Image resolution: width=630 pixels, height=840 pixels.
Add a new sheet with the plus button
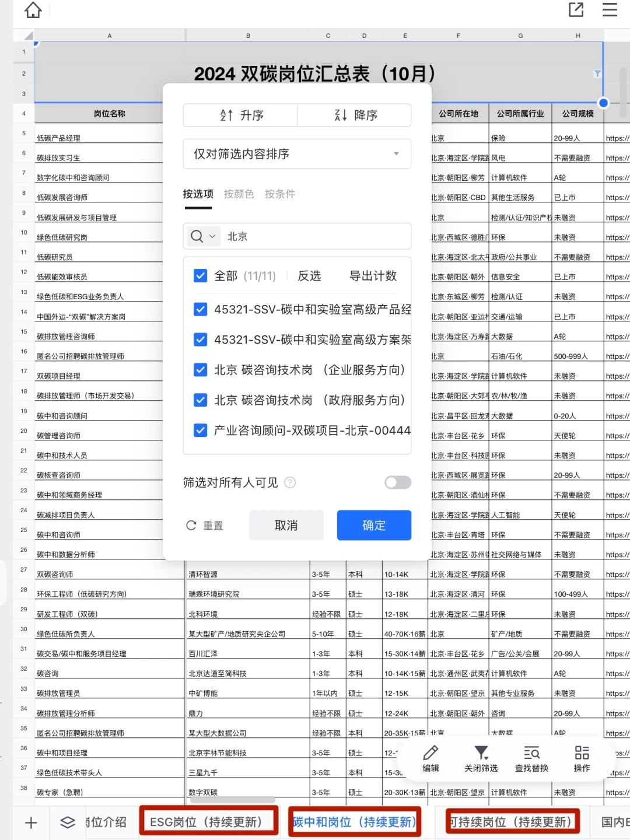click(30, 822)
